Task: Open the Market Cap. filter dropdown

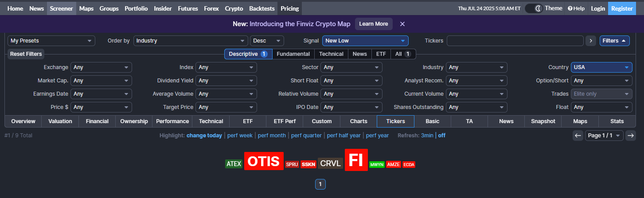Action: point(101,81)
